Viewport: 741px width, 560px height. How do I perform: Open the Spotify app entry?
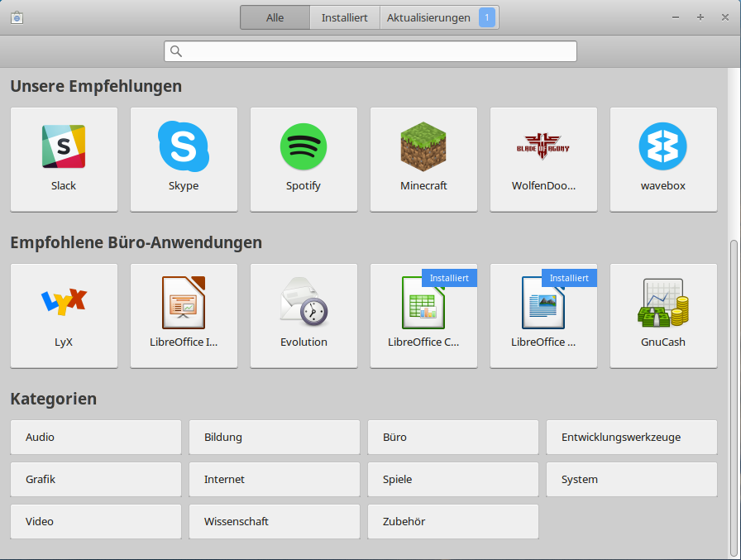[x=304, y=159]
